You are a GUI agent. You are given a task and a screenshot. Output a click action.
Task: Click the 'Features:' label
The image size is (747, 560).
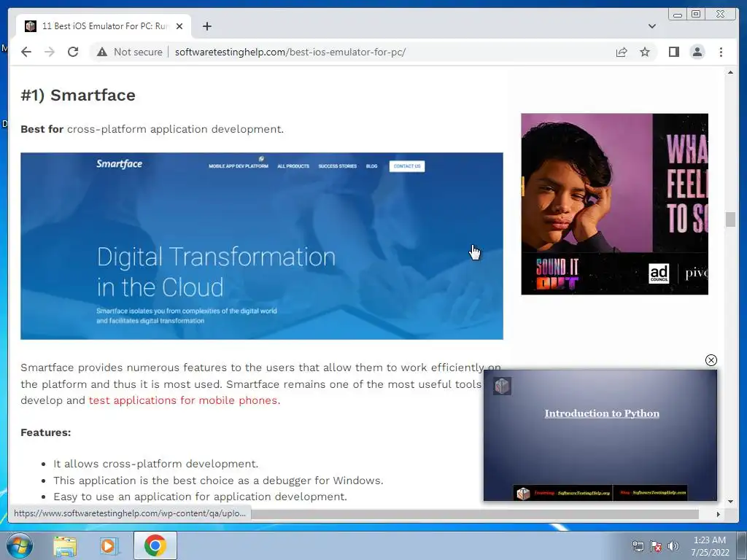pos(46,432)
